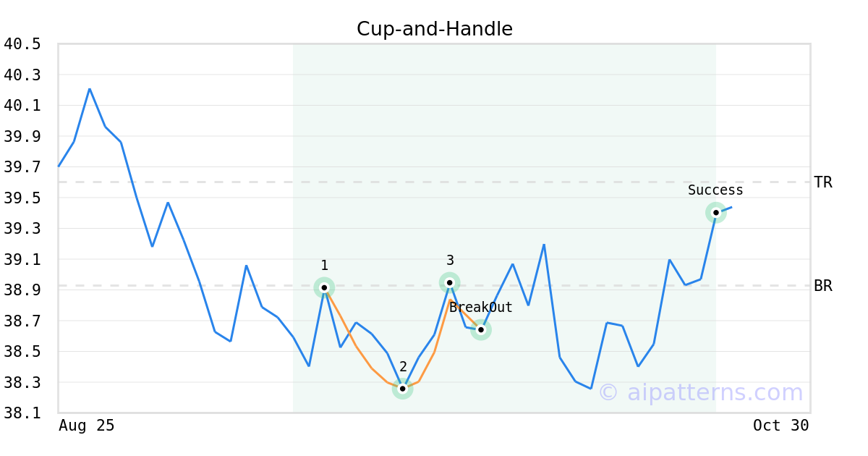Viewport: 868px width, 456px height.
Task: Click the 38.1 y-axis value
Action: [22, 413]
